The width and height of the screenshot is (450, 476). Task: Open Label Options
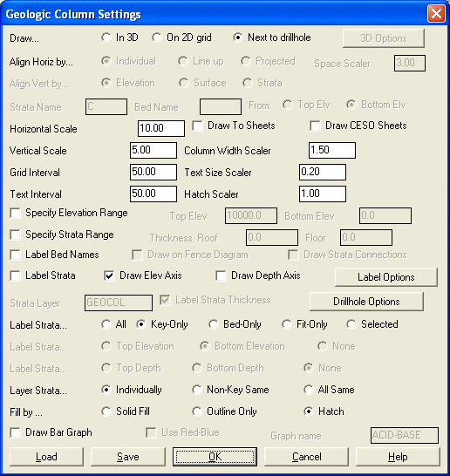(x=386, y=277)
